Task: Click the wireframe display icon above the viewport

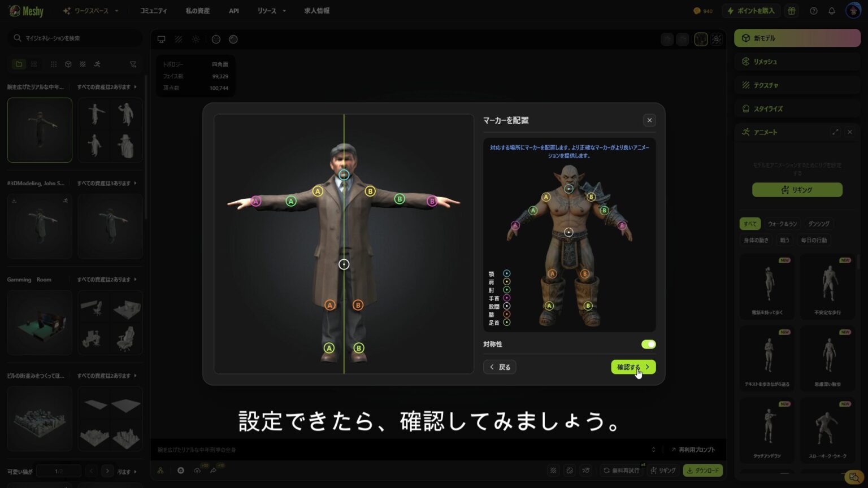Action: click(x=179, y=39)
